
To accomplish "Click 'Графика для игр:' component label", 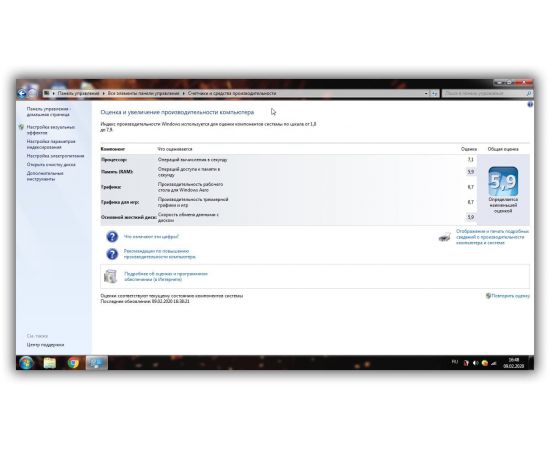I will point(120,202).
